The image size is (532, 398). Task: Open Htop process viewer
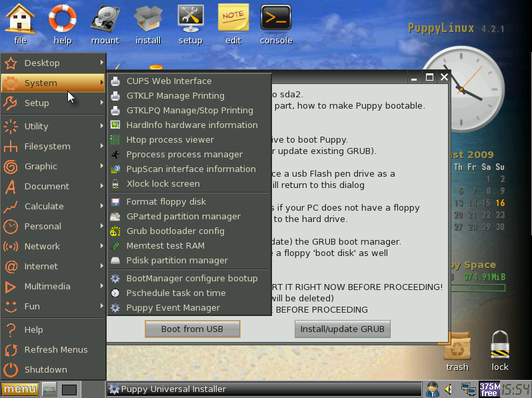click(189, 139)
